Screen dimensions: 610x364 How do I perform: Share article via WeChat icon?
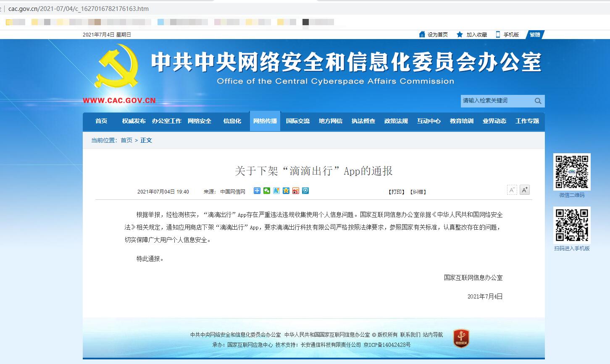point(267,191)
